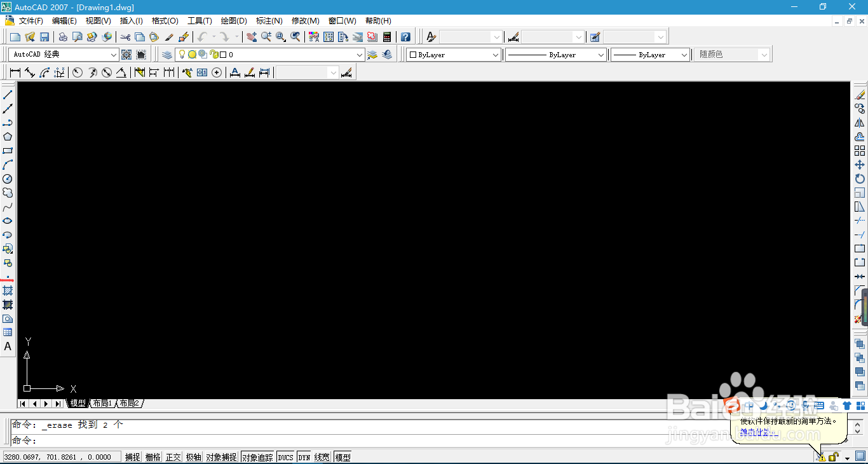Select the Circle draw tool

8,179
